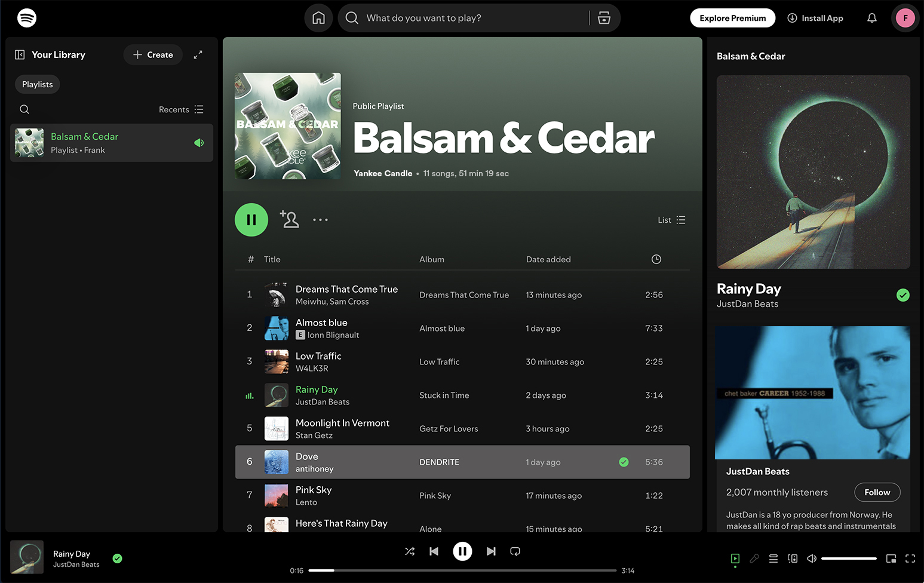Open the List view options dropdown
This screenshot has width=924, height=583.
671,220
